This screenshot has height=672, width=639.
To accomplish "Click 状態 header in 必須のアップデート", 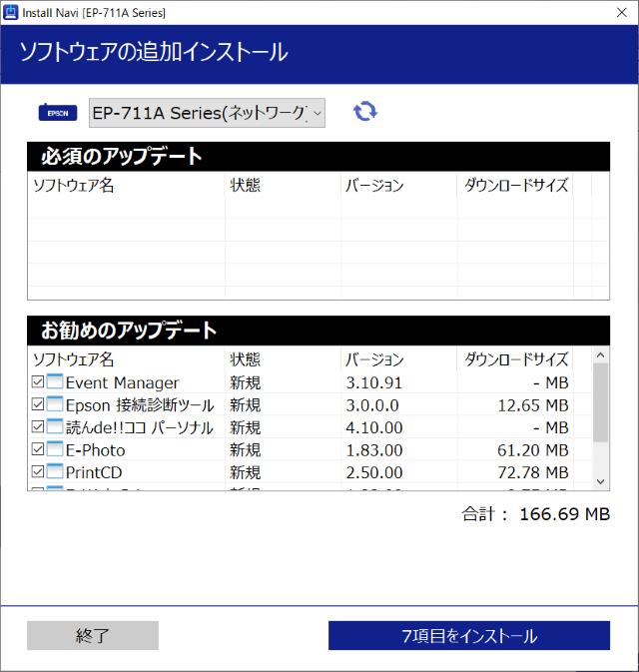I will [x=246, y=186].
